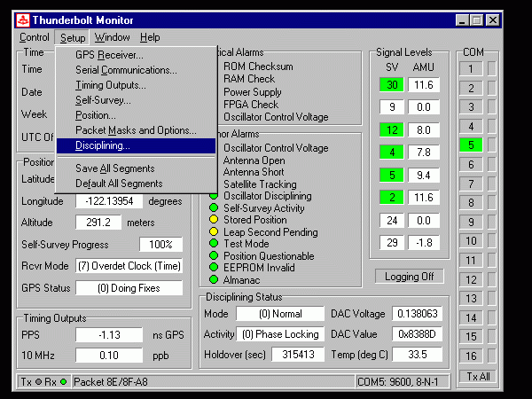Select COM port 16 button

coord(471,356)
